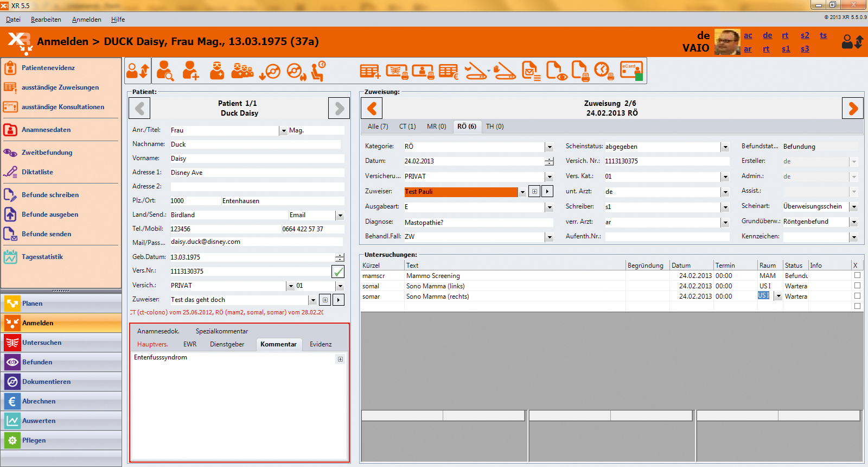The image size is (868, 467).
Task: Open the eCard toolbar icon
Action: tap(631, 71)
